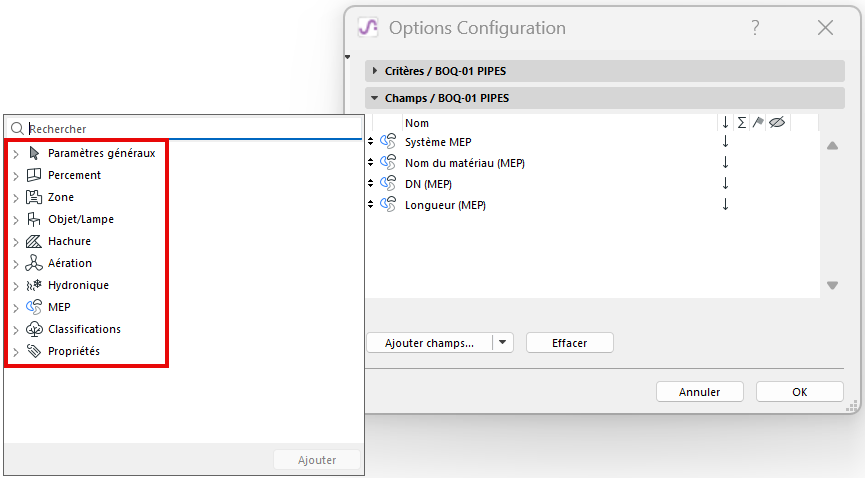Expand the MEP group chevron
Viewport: 865px width, 478px height.
click(x=15, y=308)
